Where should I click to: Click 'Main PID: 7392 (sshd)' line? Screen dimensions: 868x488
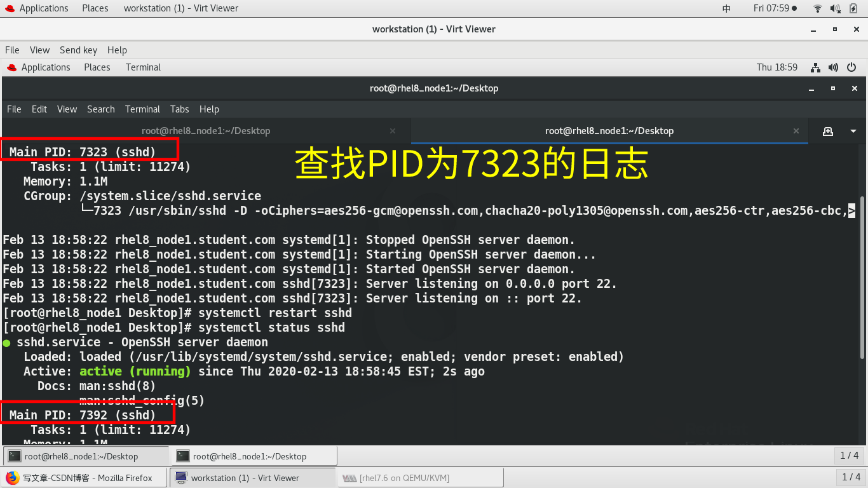[83, 416]
